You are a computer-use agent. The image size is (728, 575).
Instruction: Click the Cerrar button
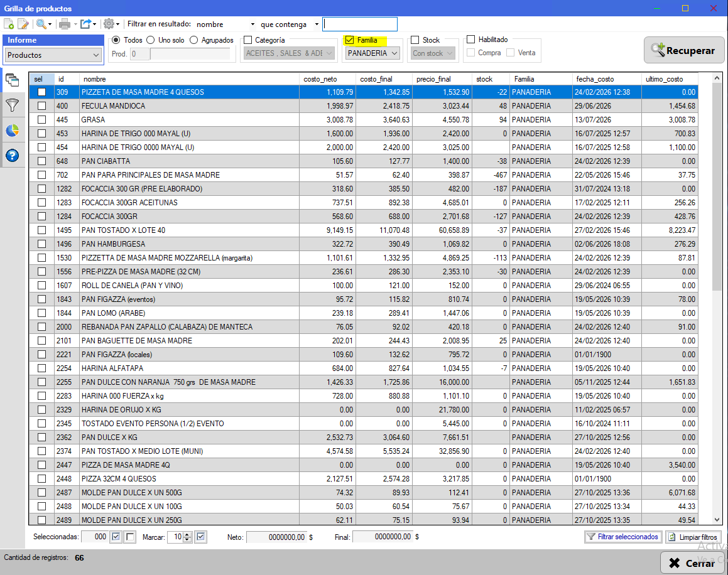[x=692, y=563]
